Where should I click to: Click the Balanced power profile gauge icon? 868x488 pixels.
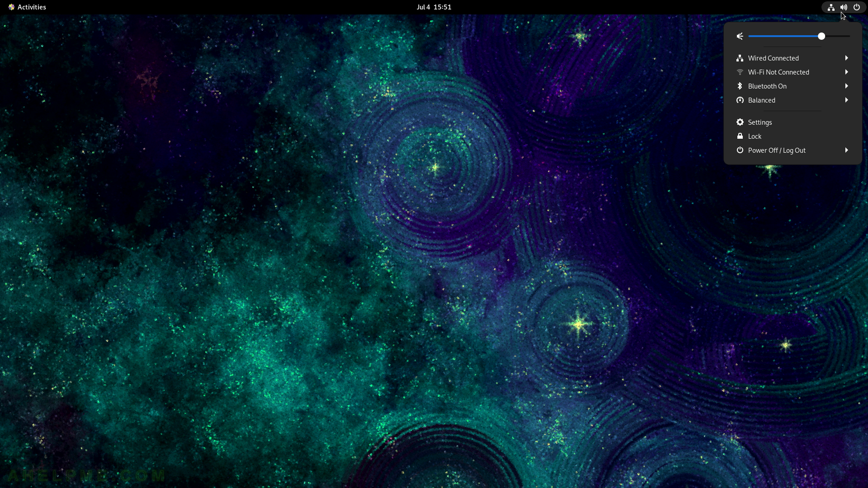click(x=740, y=100)
